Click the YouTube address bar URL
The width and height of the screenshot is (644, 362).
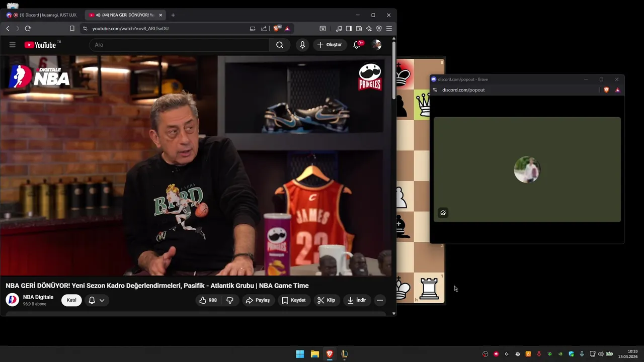coord(130,29)
